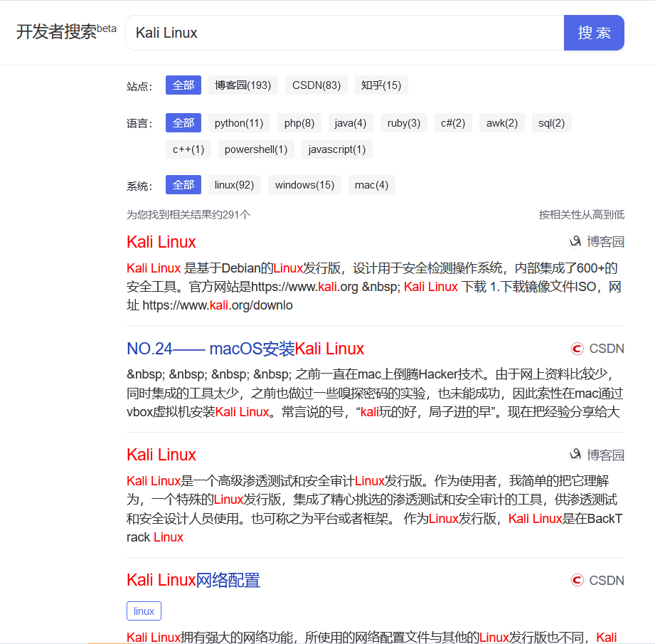The width and height of the screenshot is (655, 644).
Task: Click the 为您找到相关结果约291个 count text
Action: point(188,215)
